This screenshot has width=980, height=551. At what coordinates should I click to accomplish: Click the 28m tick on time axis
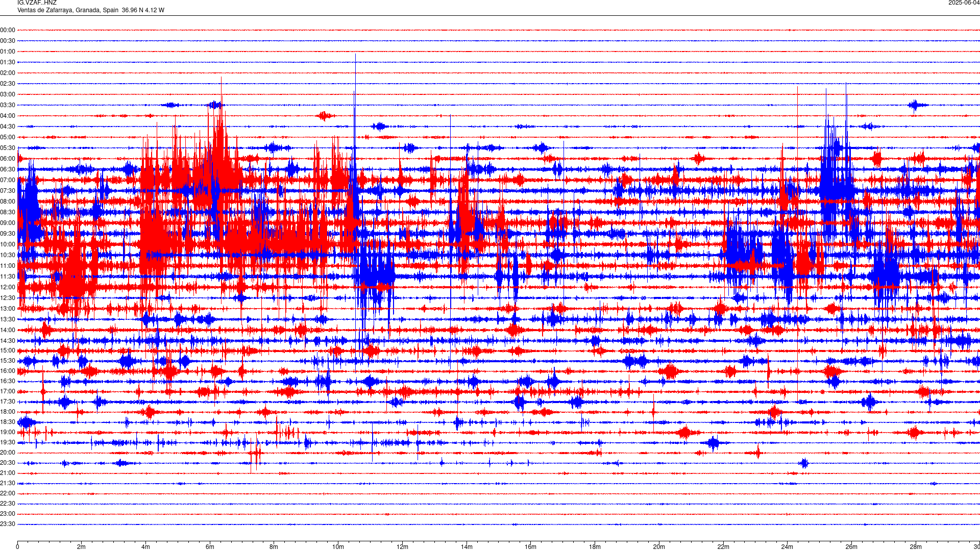(916, 547)
